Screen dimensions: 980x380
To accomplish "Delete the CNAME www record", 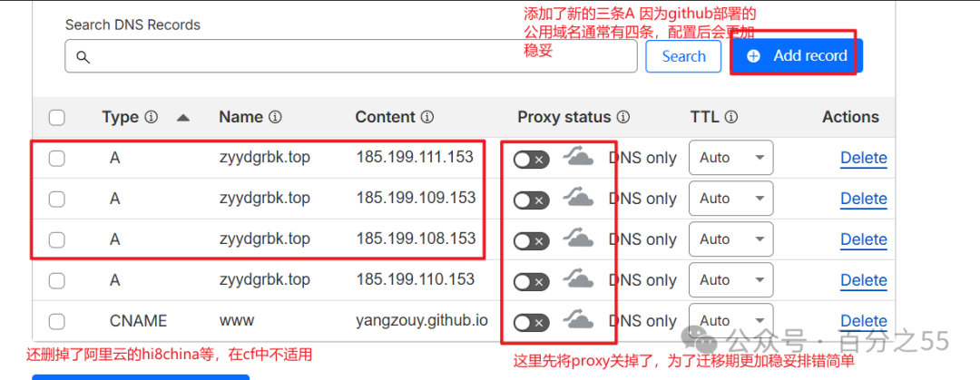I will pos(863,321).
